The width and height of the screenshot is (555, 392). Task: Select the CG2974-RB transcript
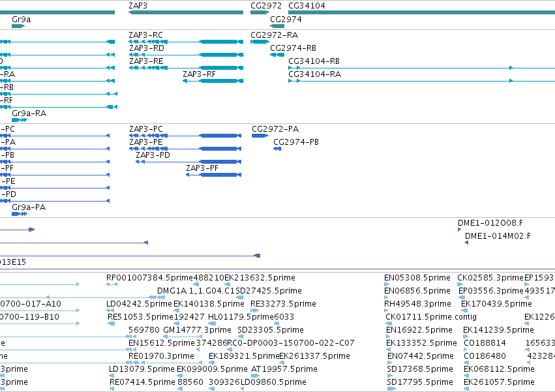277,55
